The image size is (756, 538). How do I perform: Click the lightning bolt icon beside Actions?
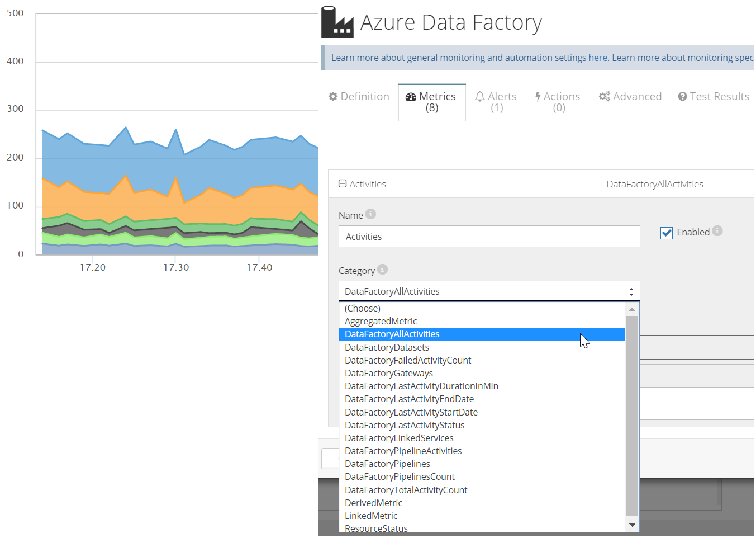[x=538, y=96]
